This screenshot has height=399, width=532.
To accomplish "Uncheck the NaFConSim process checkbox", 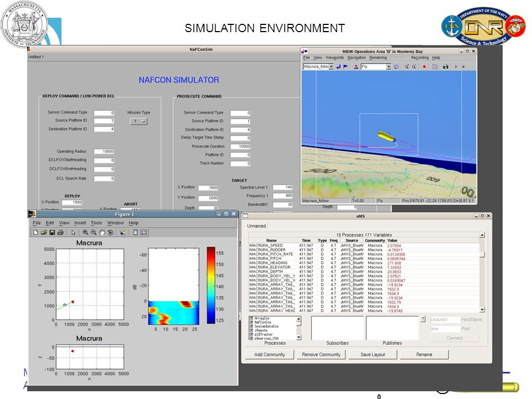I will tap(251, 323).
